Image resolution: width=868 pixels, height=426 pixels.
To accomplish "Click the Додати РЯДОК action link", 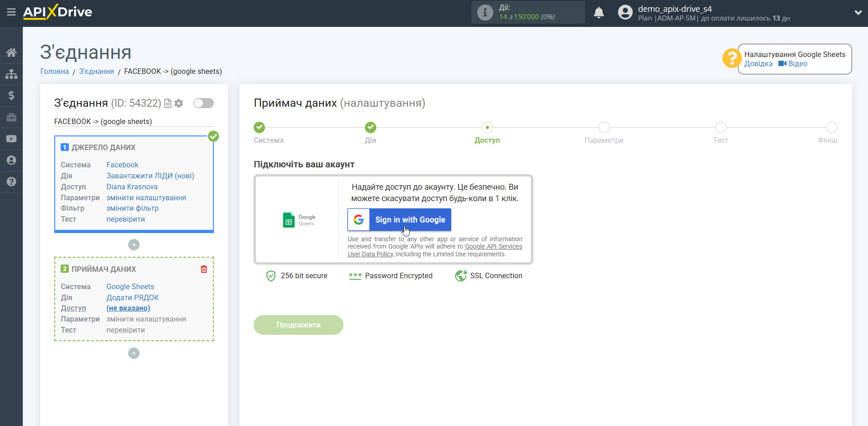I will 132,298.
